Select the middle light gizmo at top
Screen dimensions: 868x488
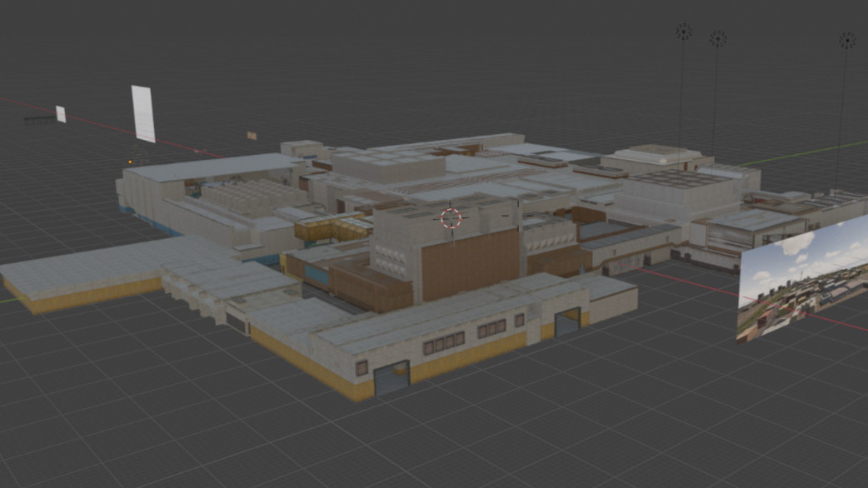[717, 38]
